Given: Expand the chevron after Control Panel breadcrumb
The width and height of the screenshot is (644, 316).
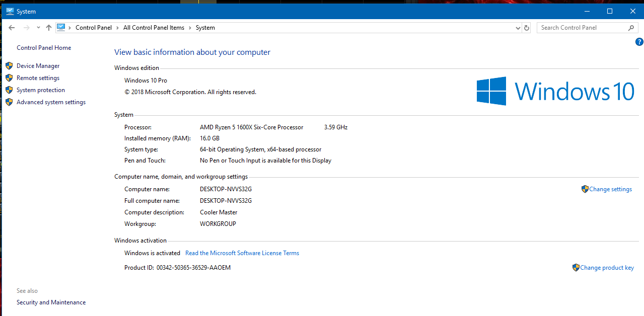Looking at the screenshot, I should click(x=117, y=28).
